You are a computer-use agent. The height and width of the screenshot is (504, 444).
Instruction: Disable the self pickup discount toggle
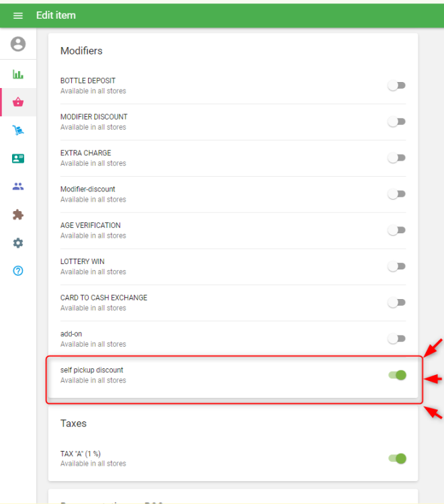click(398, 375)
